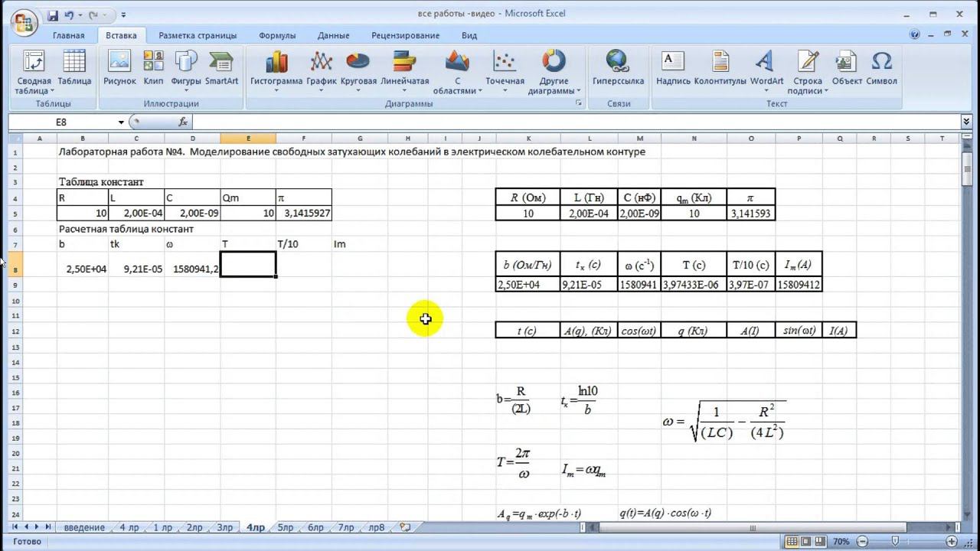
Task: Open the undo history dropdown arrow
Action: point(80,15)
